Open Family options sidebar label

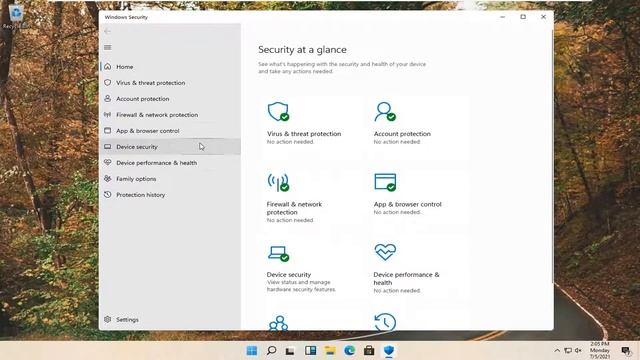[136, 179]
